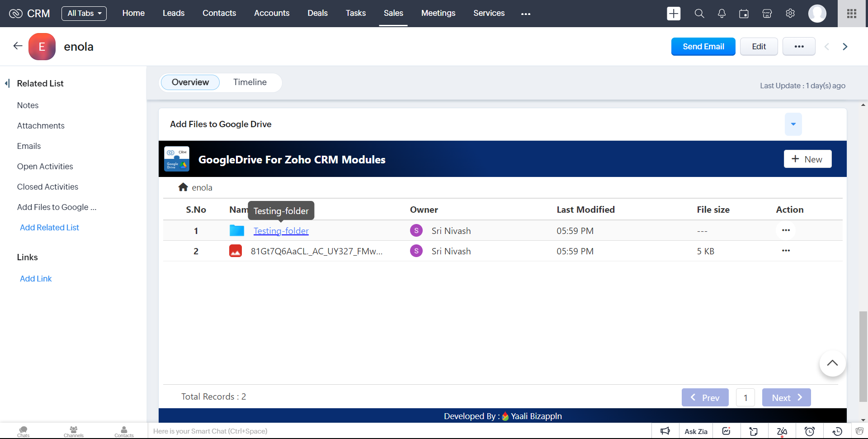Viewport: 868px width, 439px height.
Task: Click the Send Email button
Action: 703,47
